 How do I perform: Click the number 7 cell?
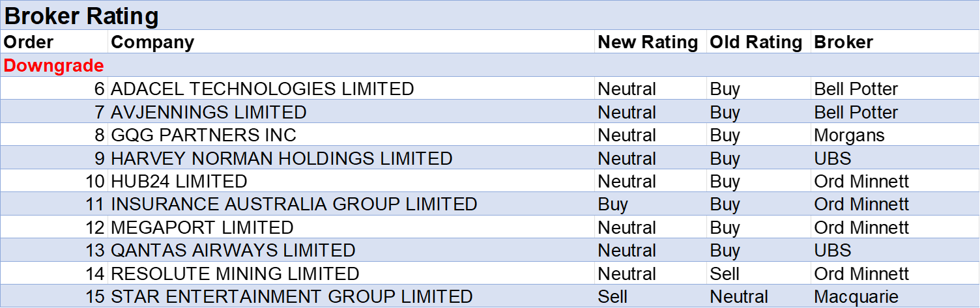[99, 112]
